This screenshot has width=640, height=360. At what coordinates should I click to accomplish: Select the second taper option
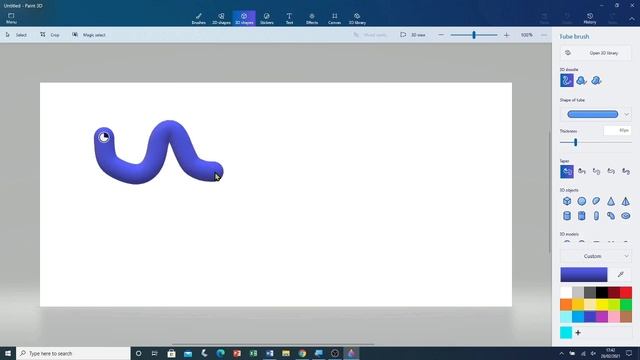pyautogui.click(x=582, y=171)
